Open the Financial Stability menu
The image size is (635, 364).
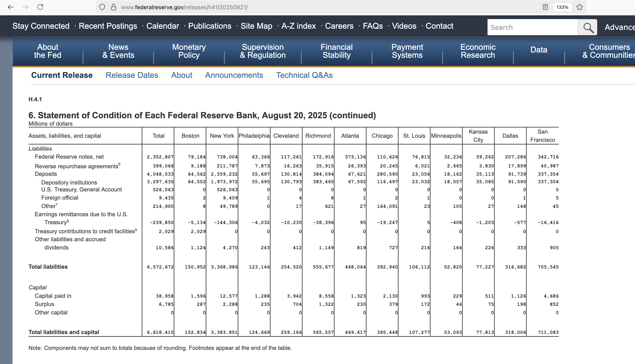tap(336, 51)
